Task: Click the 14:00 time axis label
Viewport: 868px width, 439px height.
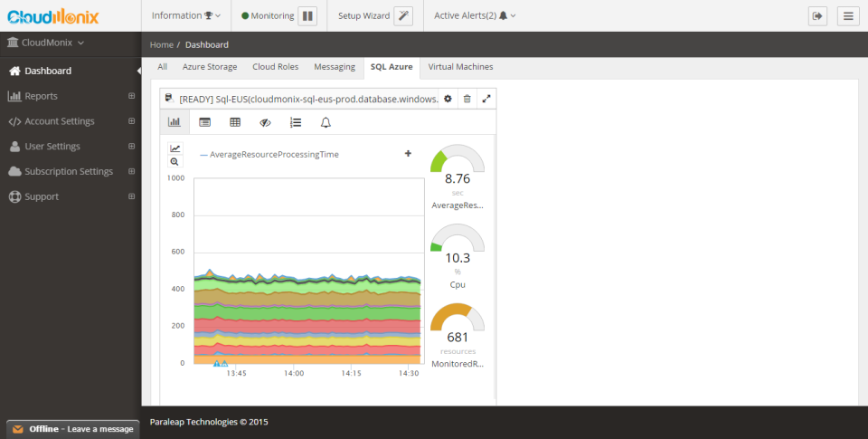Action: coord(293,374)
